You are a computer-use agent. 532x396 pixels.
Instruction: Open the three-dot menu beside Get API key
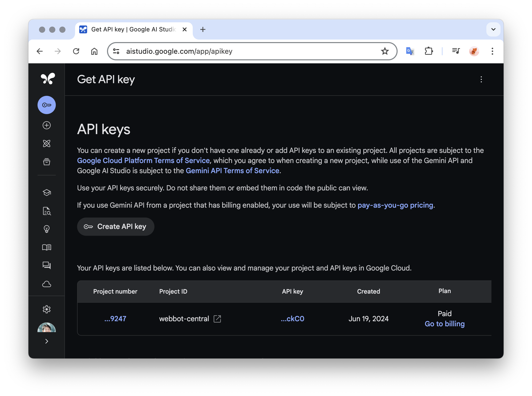pos(481,80)
